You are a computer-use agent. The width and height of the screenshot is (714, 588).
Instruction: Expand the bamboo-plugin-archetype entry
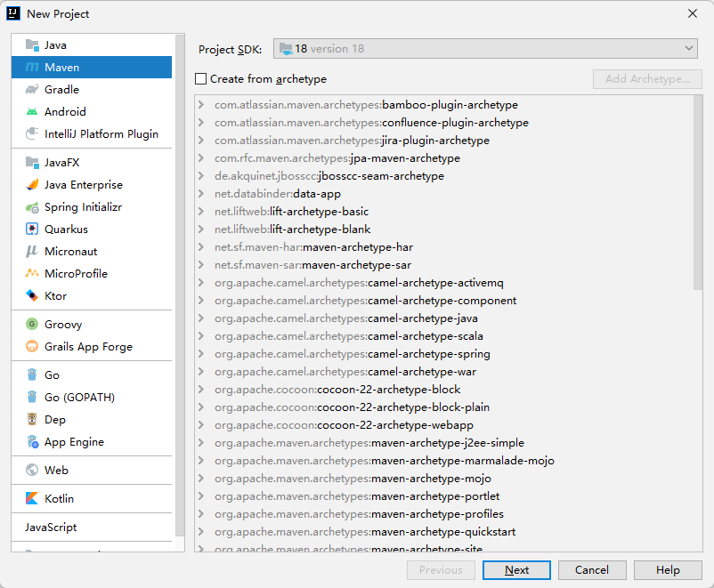pyautogui.click(x=202, y=105)
